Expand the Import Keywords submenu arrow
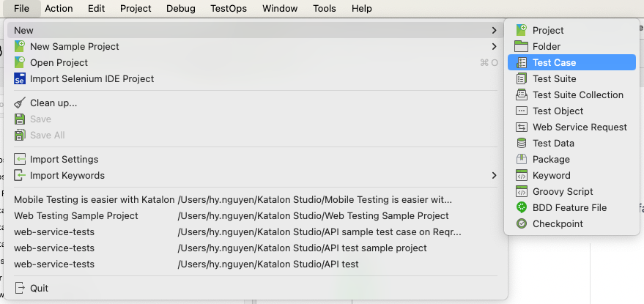 click(x=494, y=175)
